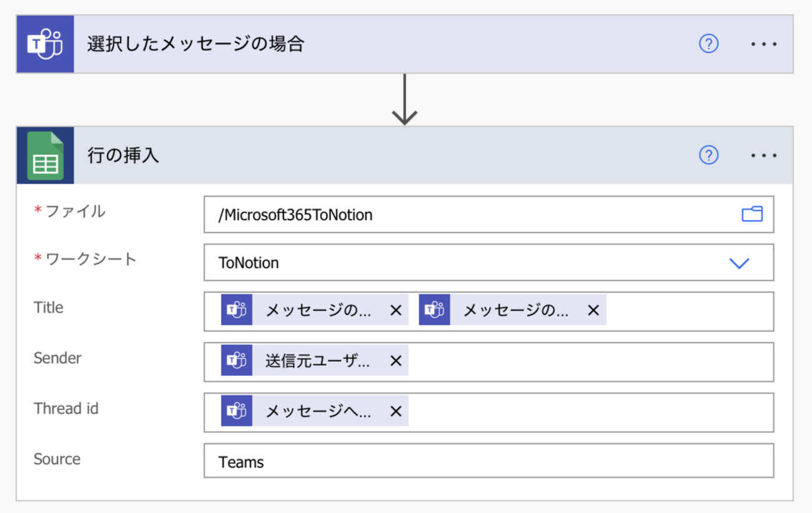Click the Teams icon on the Sender token
The width and height of the screenshot is (812, 513).
(237, 361)
